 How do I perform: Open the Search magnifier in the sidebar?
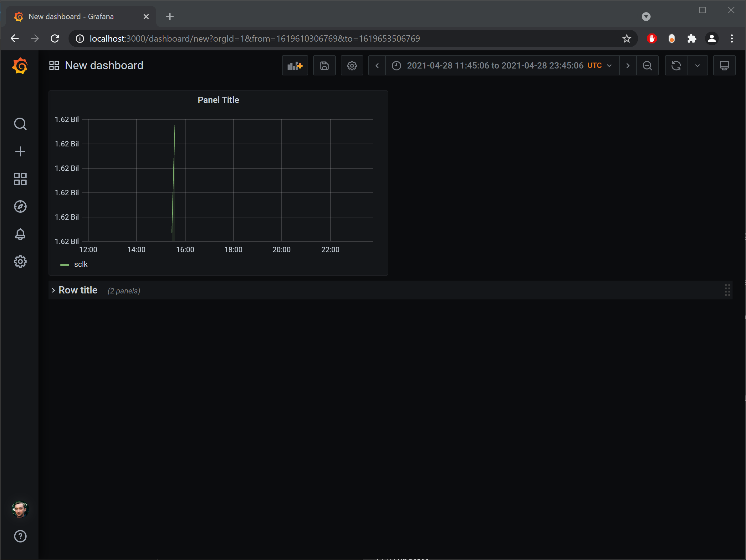pos(20,124)
